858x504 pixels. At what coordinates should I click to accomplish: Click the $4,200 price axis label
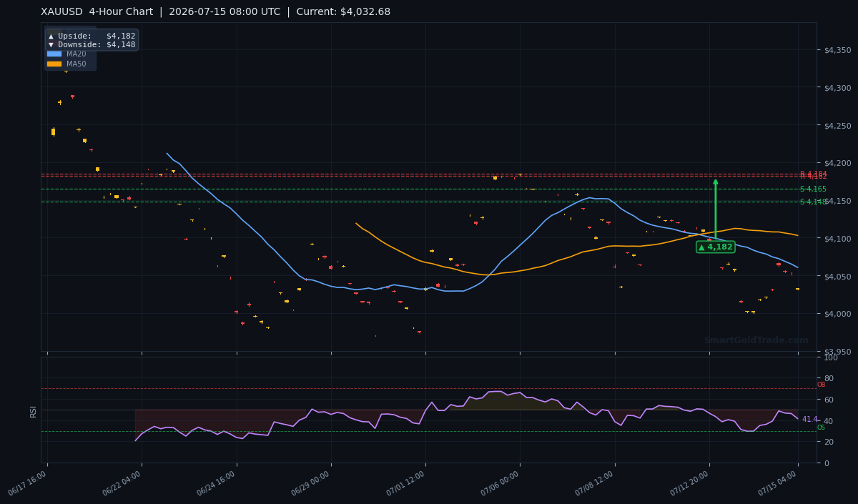(x=837, y=163)
